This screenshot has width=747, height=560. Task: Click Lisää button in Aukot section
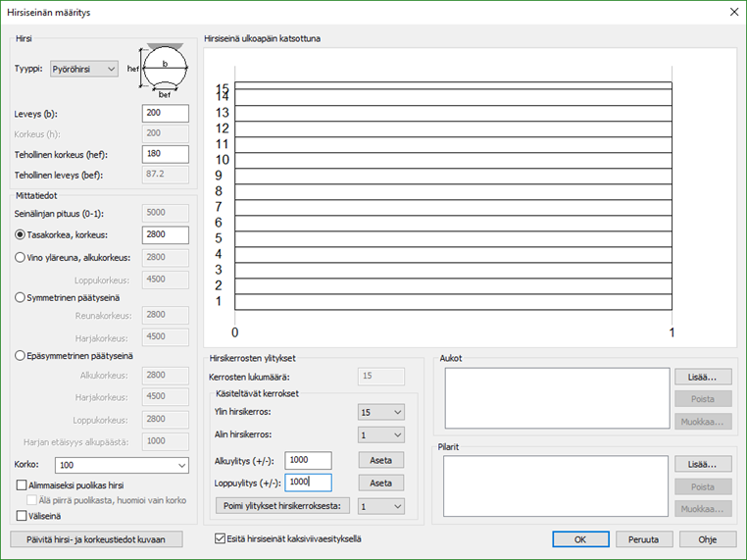pyautogui.click(x=702, y=376)
